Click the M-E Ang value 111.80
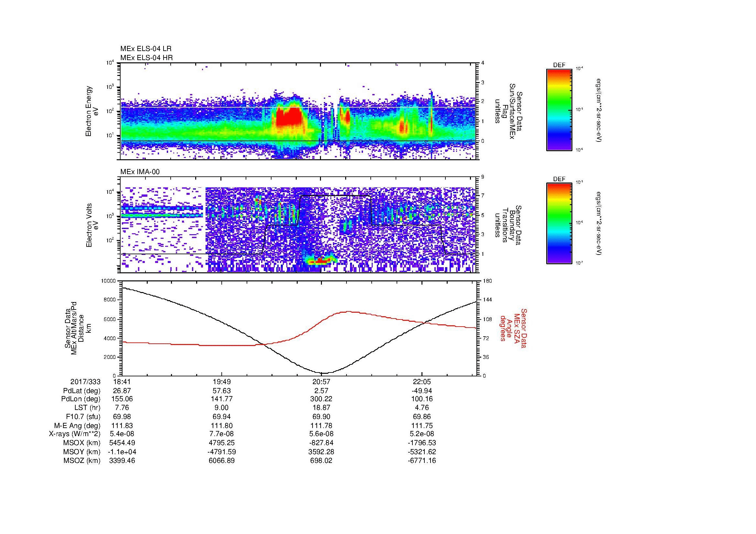This screenshot has width=756, height=534. [222, 426]
